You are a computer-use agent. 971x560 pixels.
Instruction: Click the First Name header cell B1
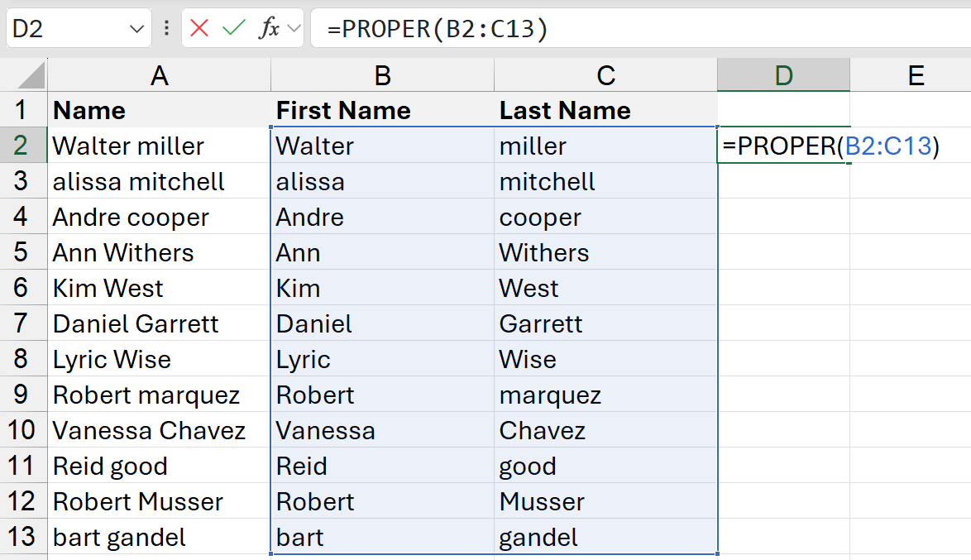[382, 110]
